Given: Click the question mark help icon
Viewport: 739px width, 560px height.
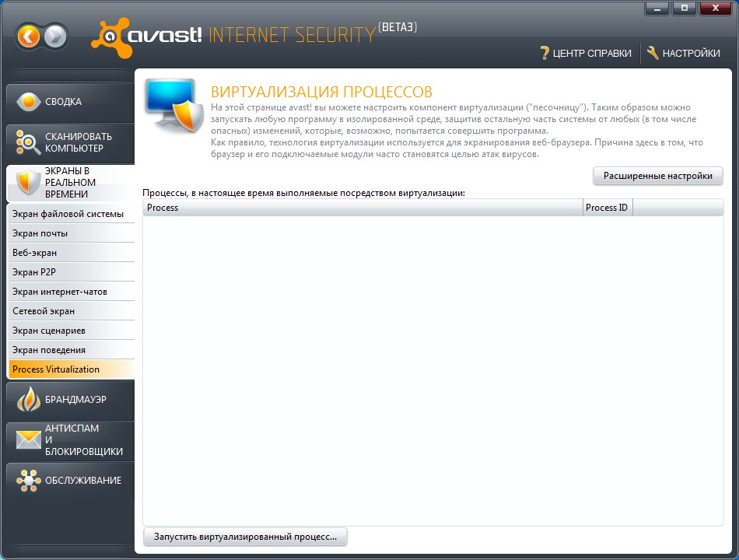Looking at the screenshot, I should (545, 53).
